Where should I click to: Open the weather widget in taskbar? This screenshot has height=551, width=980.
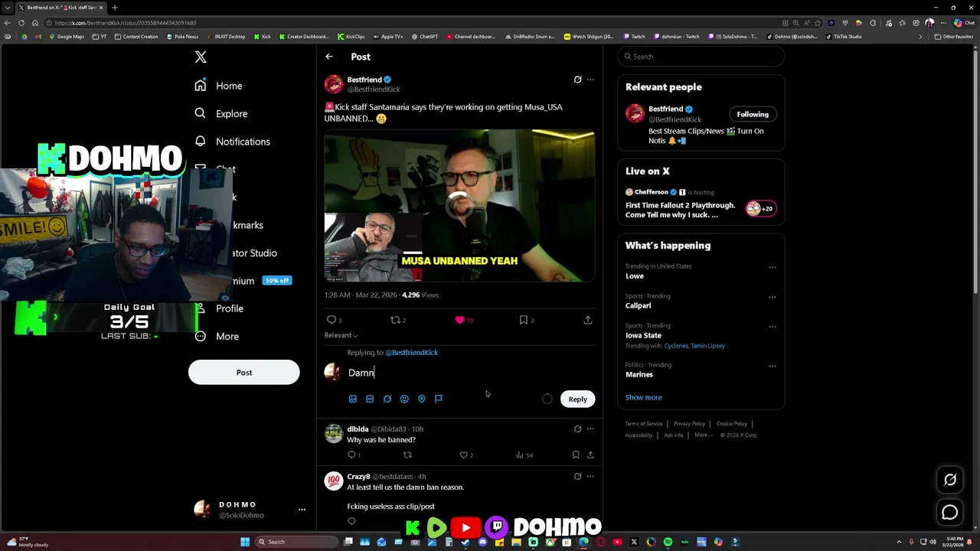point(28,542)
